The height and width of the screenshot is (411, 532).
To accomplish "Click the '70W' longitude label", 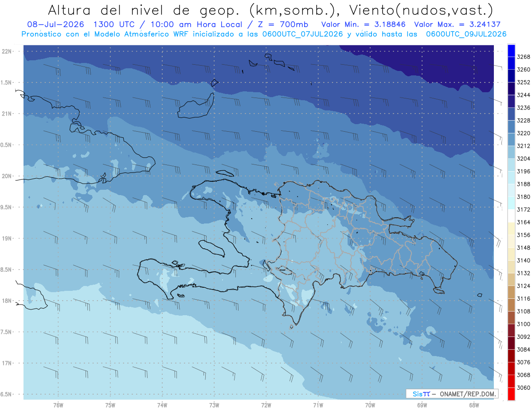I will tap(370, 405).
